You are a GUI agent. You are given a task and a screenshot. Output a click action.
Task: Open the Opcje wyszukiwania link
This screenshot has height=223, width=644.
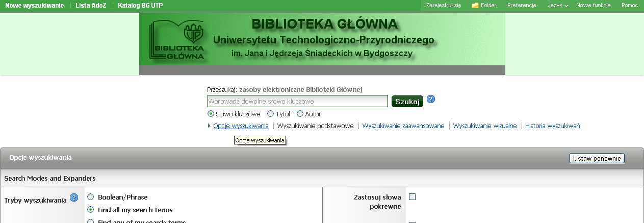[x=241, y=126]
